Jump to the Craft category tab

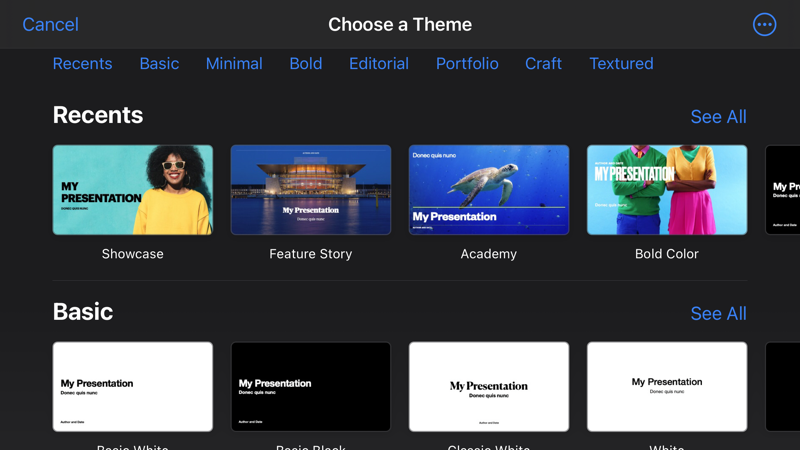pos(543,63)
